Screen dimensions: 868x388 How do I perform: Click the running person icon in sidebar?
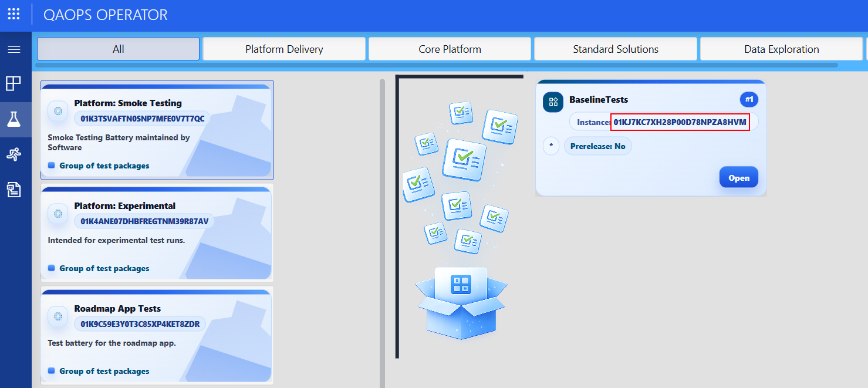(15, 154)
